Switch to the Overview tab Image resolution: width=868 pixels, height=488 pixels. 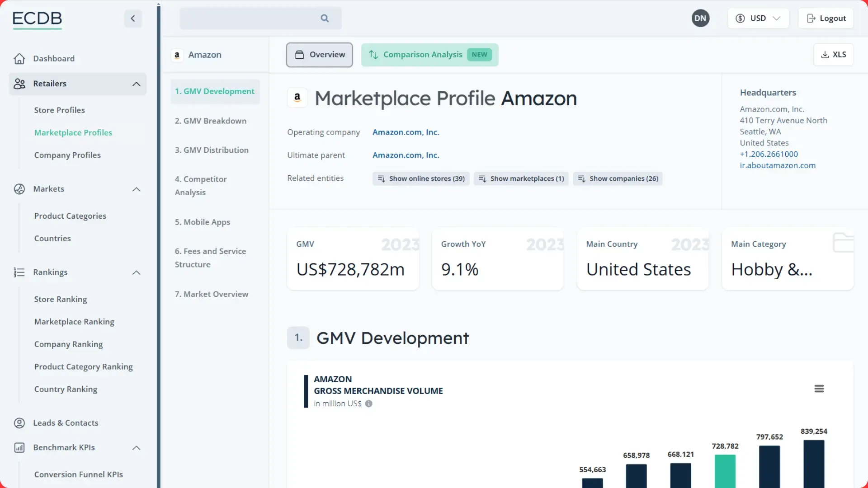pyautogui.click(x=319, y=55)
